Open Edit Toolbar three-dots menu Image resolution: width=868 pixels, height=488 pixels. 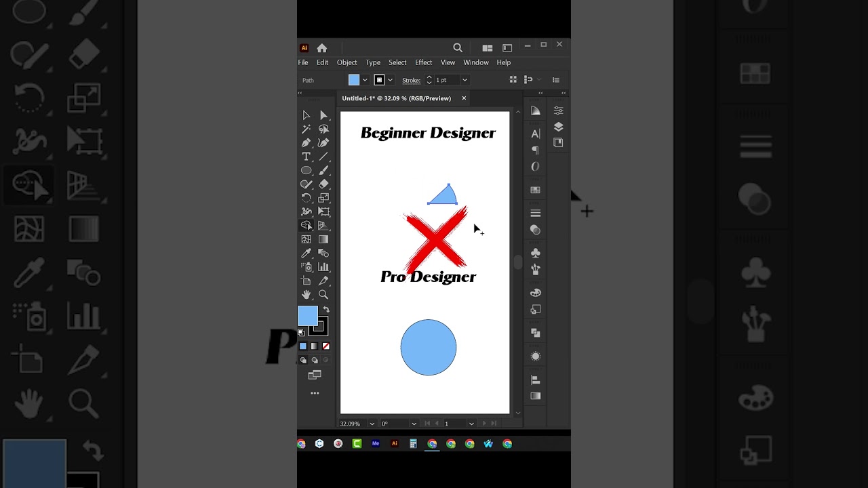click(315, 393)
